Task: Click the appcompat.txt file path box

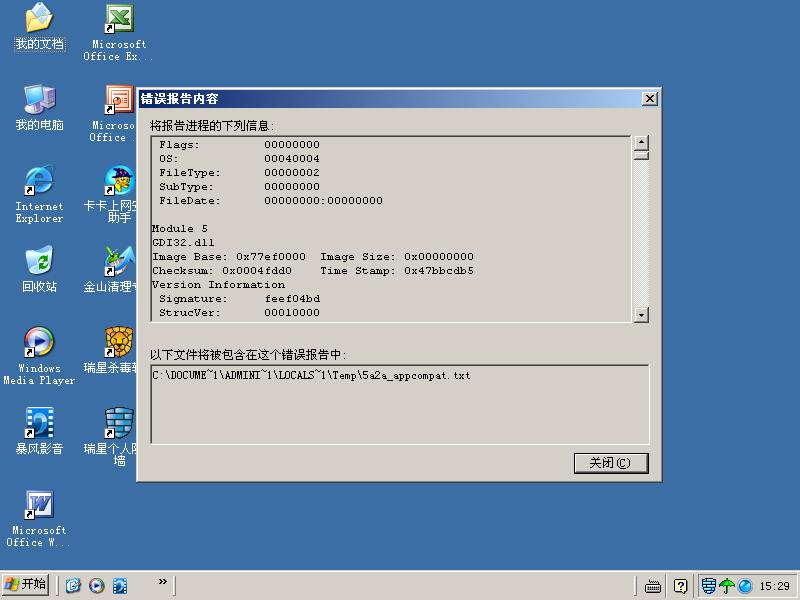Action: (399, 403)
